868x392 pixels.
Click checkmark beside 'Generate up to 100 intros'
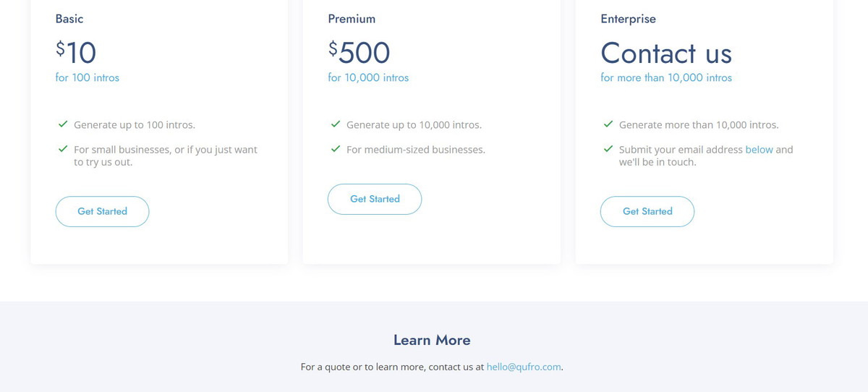pyautogui.click(x=63, y=124)
